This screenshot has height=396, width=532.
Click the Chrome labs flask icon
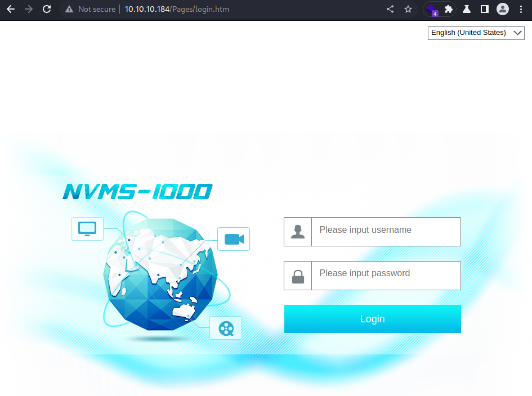[467, 9]
